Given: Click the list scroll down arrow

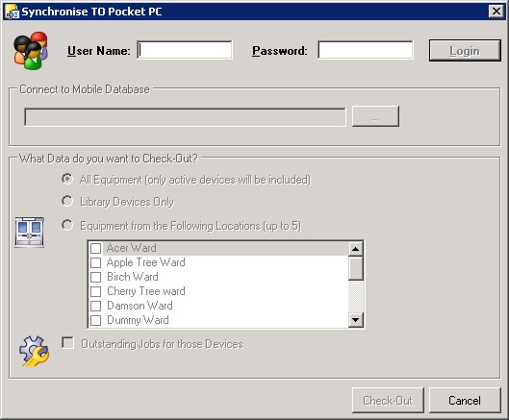Looking at the screenshot, I should click(355, 320).
